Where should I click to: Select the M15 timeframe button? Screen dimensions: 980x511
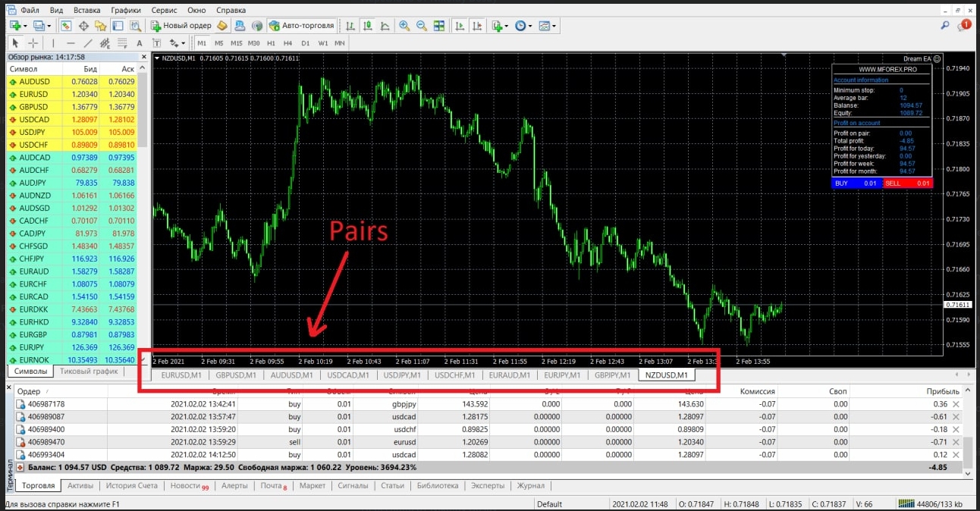237,43
